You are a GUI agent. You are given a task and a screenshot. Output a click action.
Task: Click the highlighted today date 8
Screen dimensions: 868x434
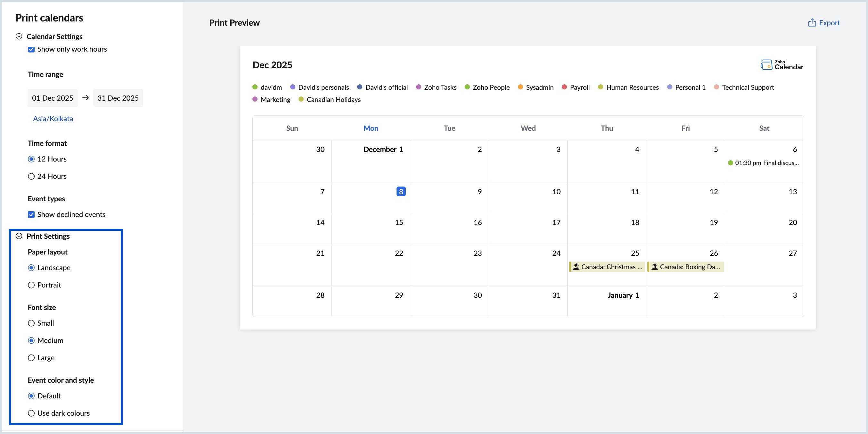[401, 192]
